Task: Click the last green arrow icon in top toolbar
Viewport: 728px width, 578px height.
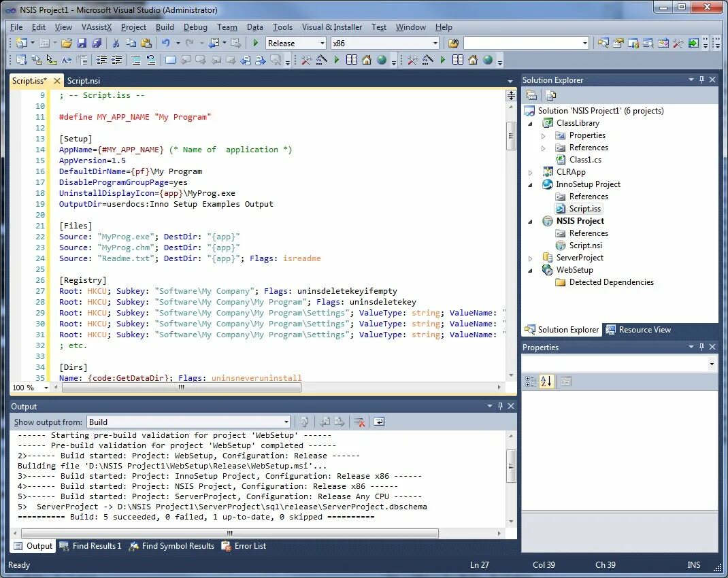Action: click(693, 43)
